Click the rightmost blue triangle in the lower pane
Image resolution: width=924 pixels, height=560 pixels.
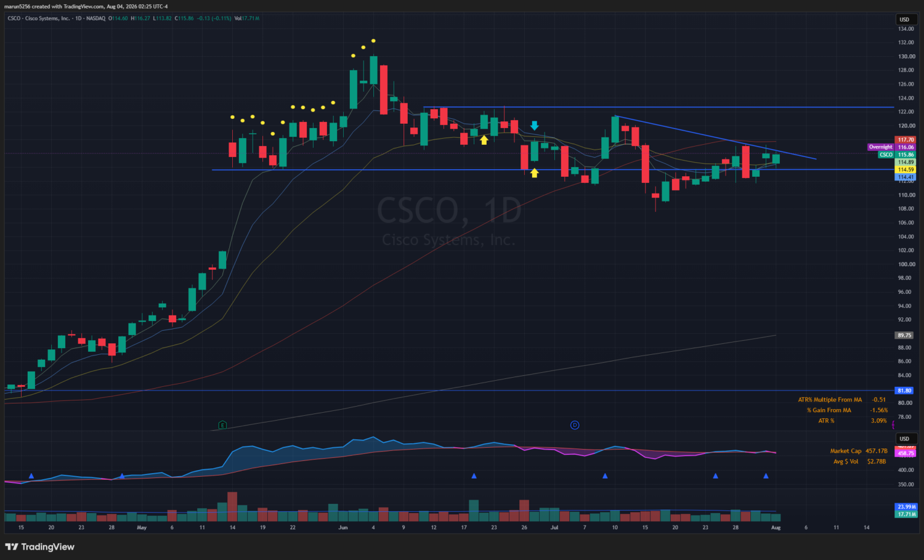[766, 476]
